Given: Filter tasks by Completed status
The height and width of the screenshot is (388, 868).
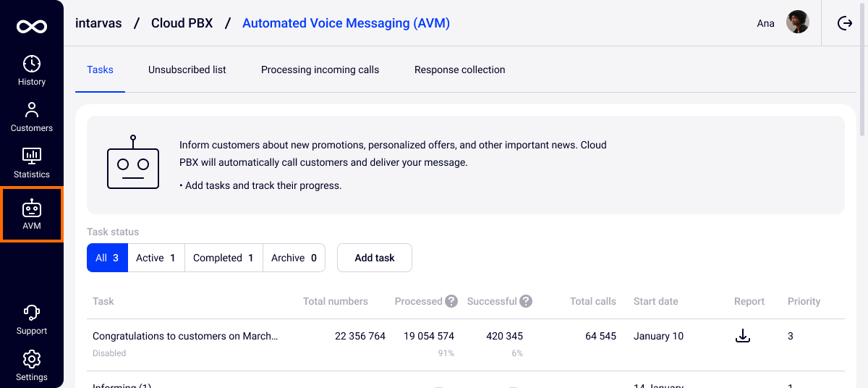Looking at the screenshot, I should [x=223, y=258].
